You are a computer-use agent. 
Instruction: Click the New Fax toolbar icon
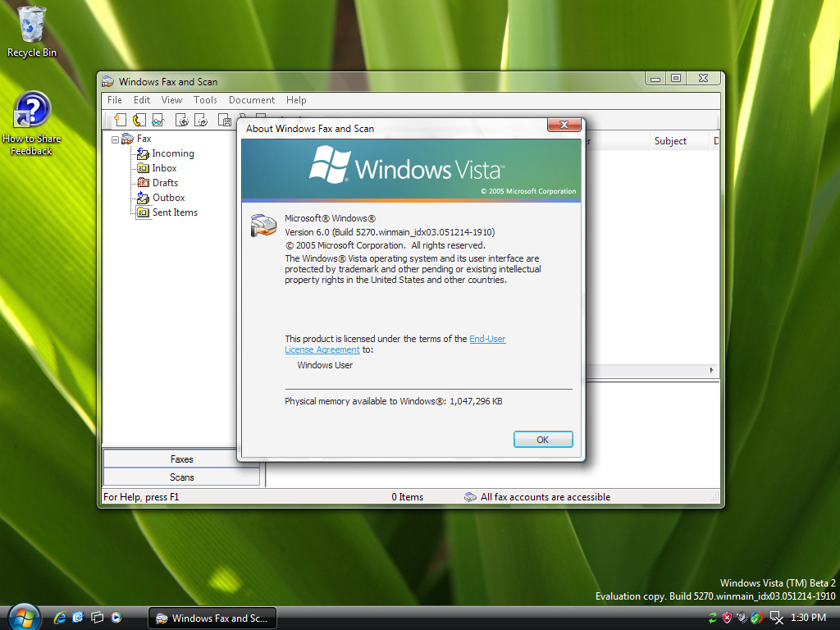tap(120, 120)
